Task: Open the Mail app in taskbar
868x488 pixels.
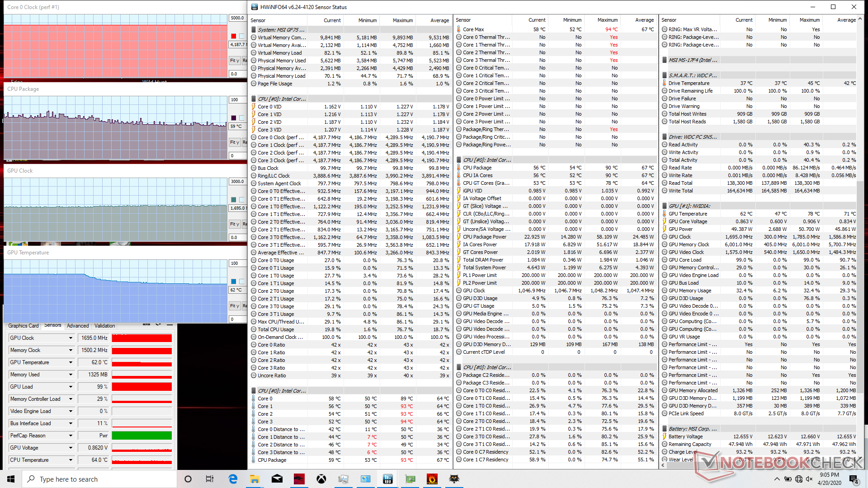Action: tap(277, 479)
